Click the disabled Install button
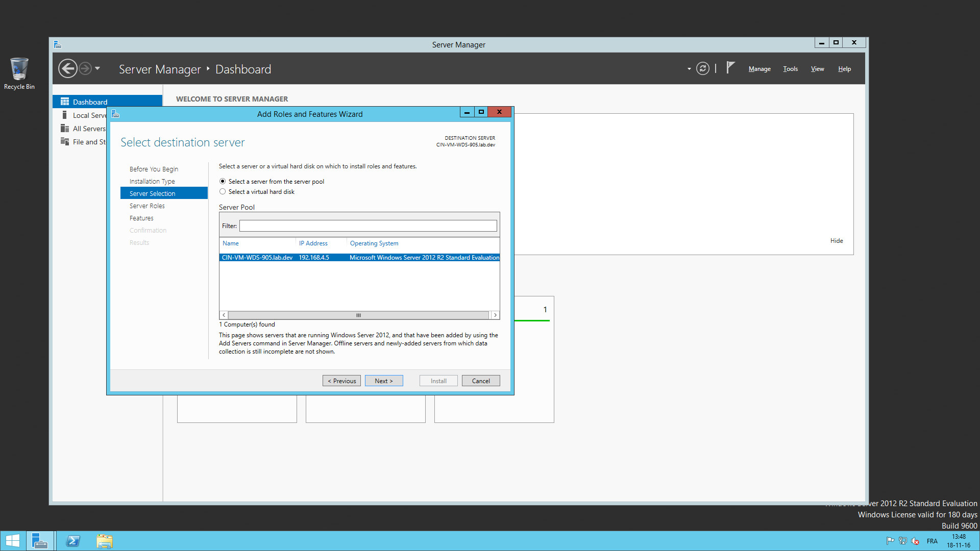Viewport: 980px width, 551px height. [x=438, y=381]
